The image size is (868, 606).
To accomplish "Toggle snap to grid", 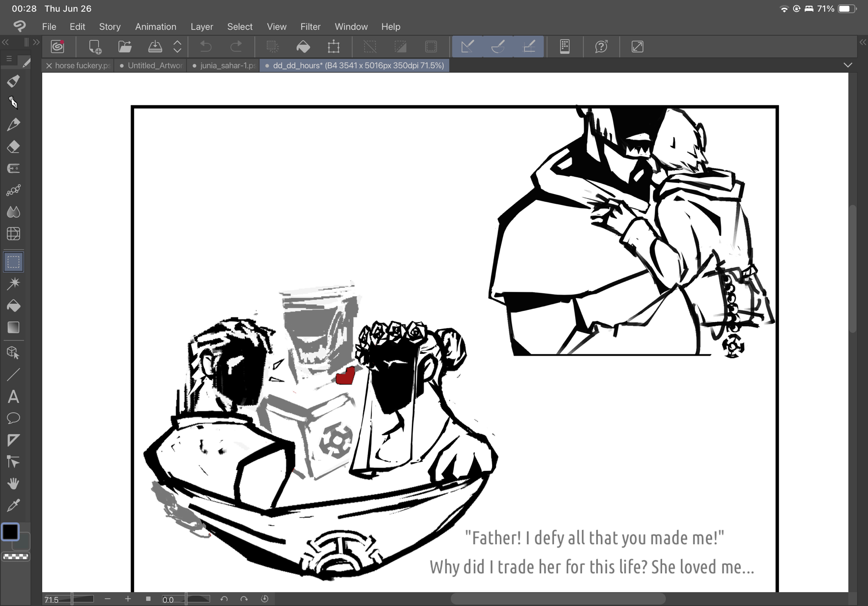I will pos(529,47).
